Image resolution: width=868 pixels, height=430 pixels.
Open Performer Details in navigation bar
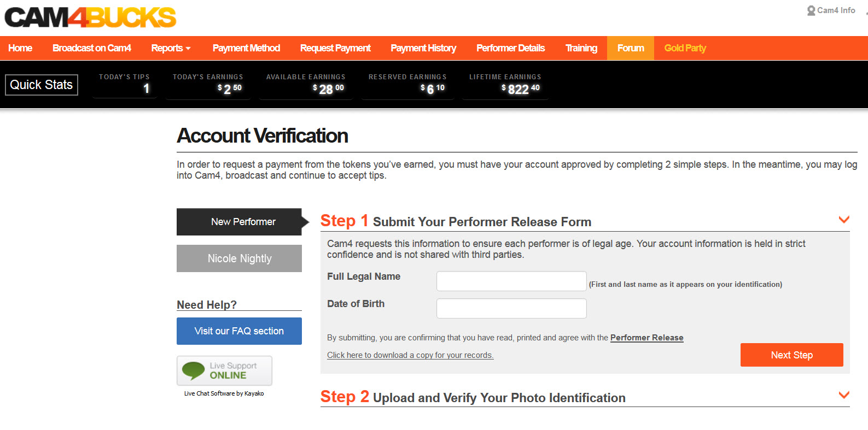510,48
